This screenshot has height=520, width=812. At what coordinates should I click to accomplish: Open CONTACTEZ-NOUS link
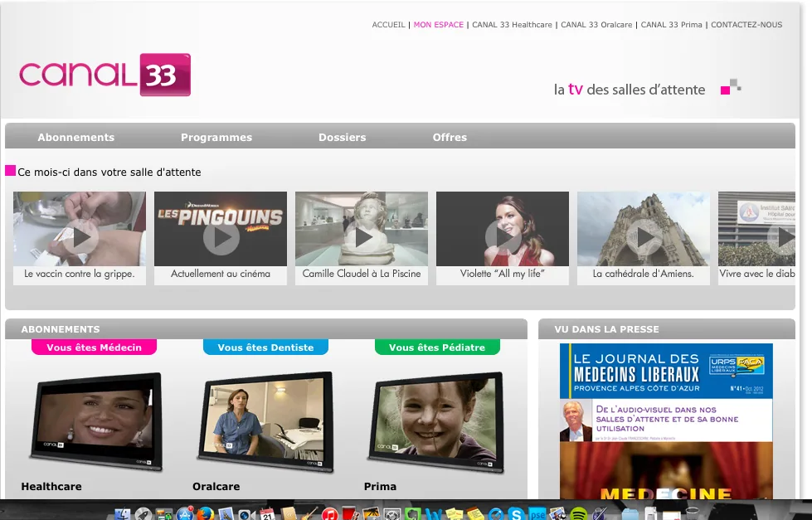[x=746, y=24]
